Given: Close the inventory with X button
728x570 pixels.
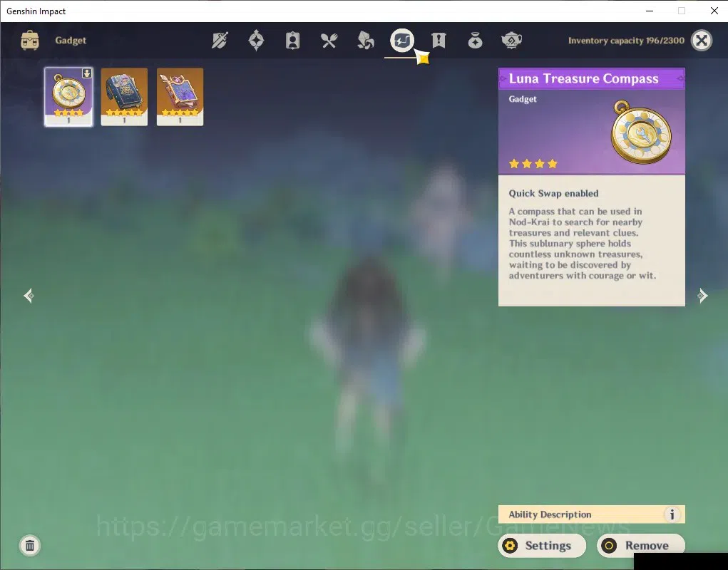Looking at the screenshot, I should (x=702, y=41).
